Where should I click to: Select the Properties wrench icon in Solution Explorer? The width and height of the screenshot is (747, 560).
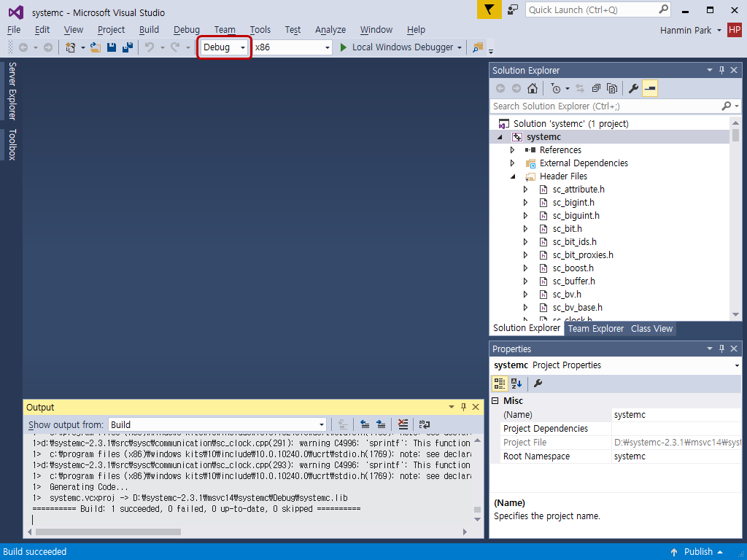(633, 88)
